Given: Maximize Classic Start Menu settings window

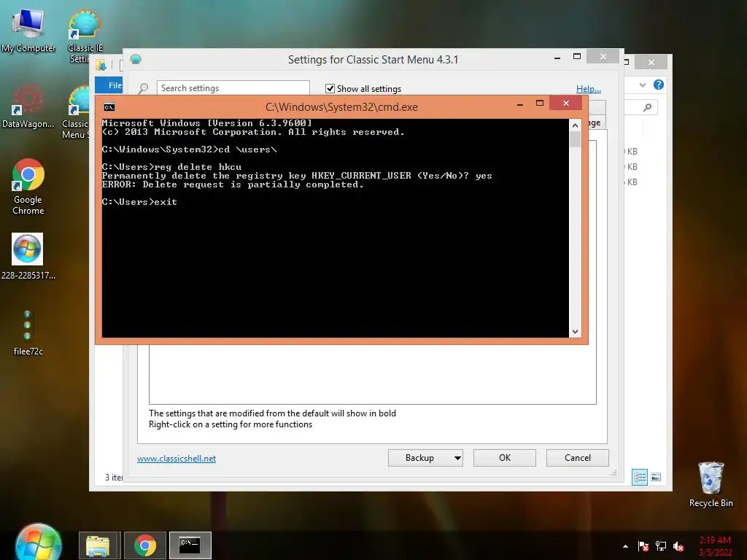Looking at the screenshot, I should [577, 57].
